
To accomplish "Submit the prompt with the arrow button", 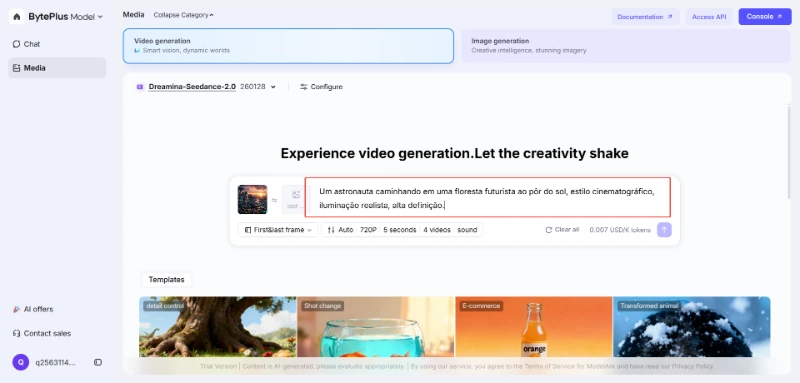I will (664, 230).
